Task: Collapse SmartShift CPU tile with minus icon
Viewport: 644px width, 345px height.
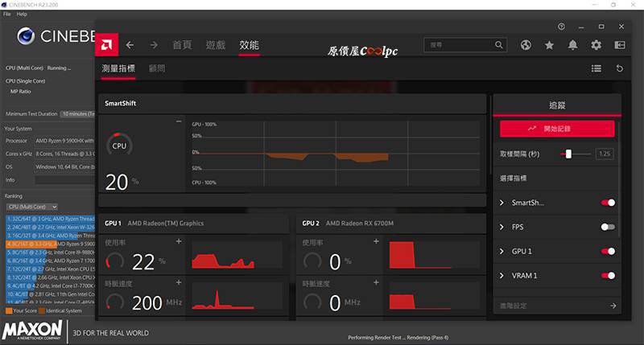Action: pyautogui.click(x=179, y=121)
